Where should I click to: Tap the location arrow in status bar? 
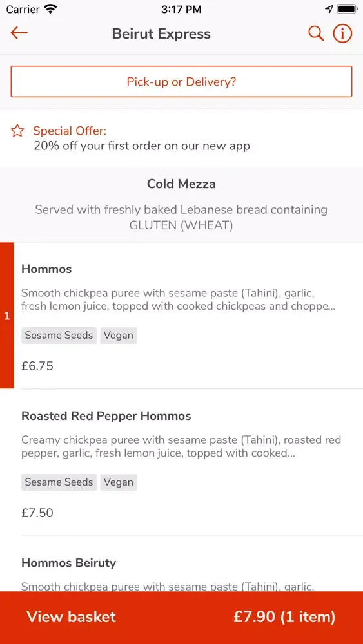329,9
